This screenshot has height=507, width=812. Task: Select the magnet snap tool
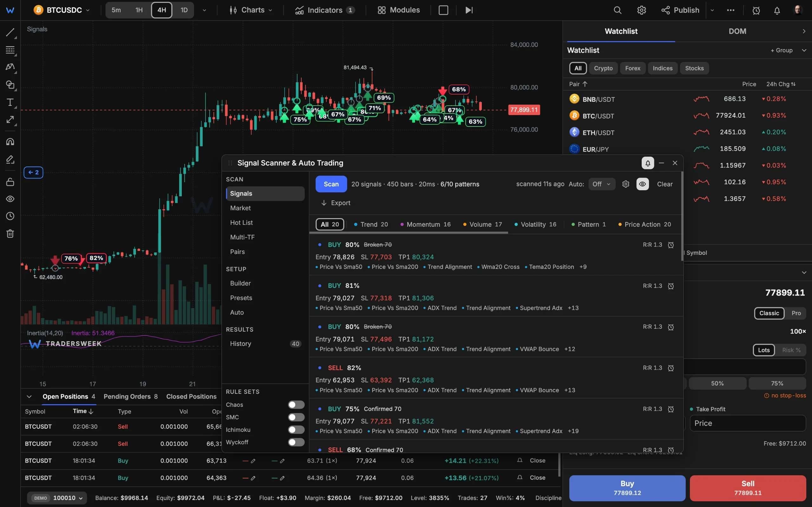point(10,141)
